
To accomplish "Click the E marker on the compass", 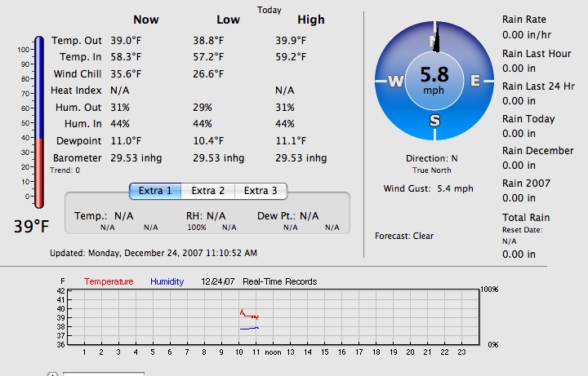I will click(x=475, y=81).
